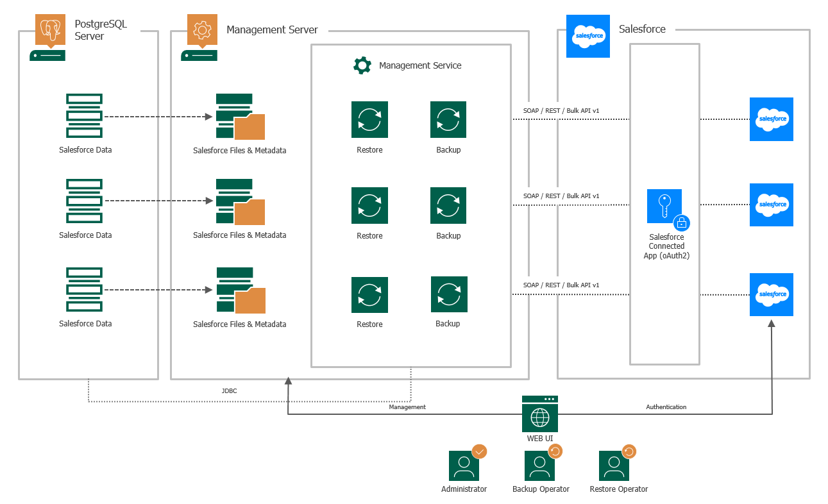Click the bottom Backup icon

448,294
